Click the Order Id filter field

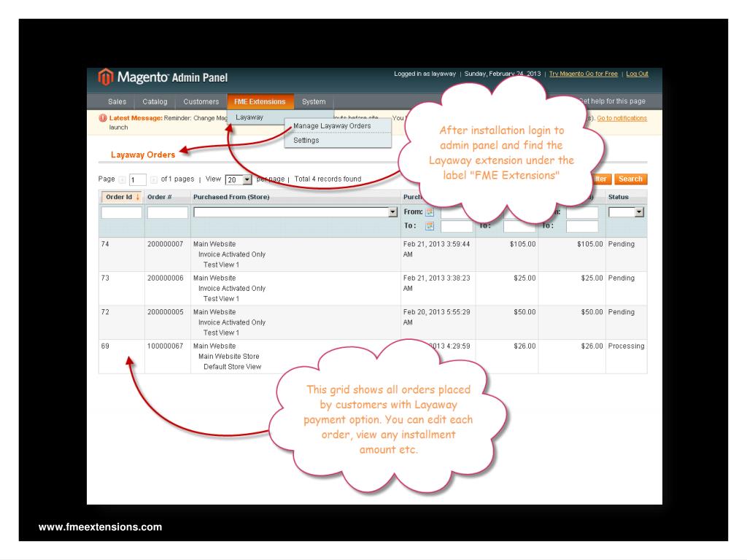point(122,212)
